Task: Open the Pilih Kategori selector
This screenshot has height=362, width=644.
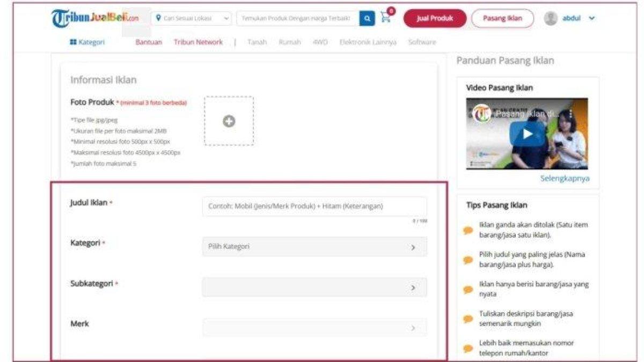Action: pos(314,246)
